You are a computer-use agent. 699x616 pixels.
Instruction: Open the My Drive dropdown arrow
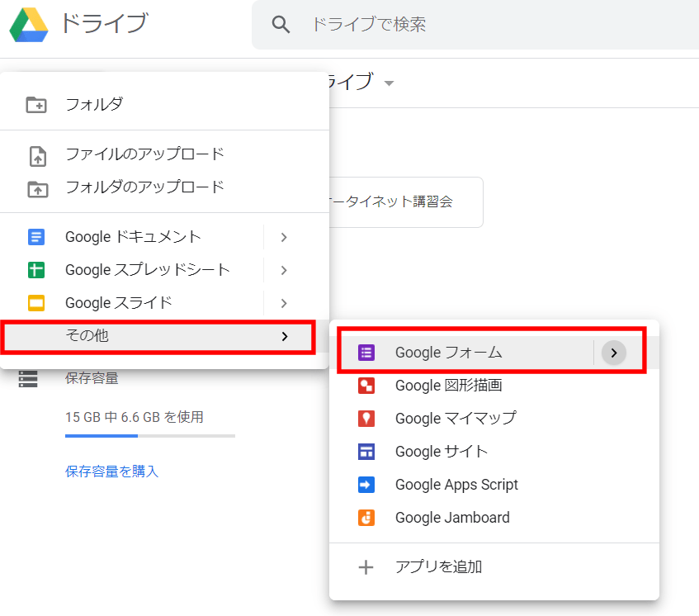tap(390, 83)
